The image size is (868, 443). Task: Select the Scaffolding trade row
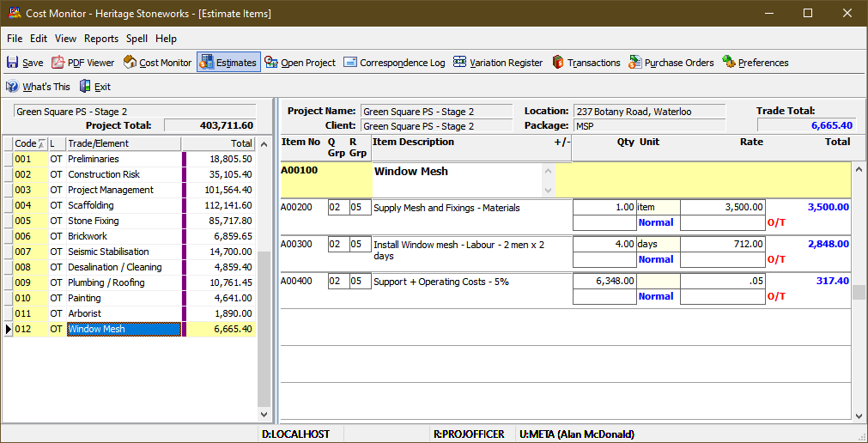[129, 205]
